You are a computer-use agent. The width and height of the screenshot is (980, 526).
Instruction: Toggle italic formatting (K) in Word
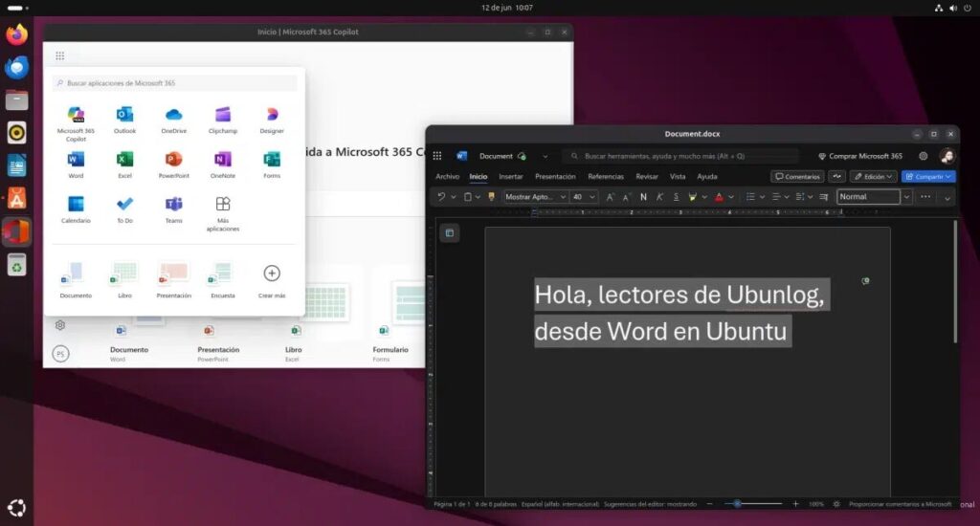click(659, 197)
